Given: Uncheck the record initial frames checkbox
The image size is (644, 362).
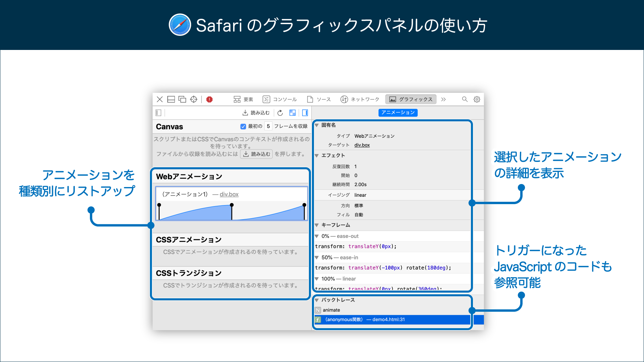Looking at the screenshot, I should 243,126.
